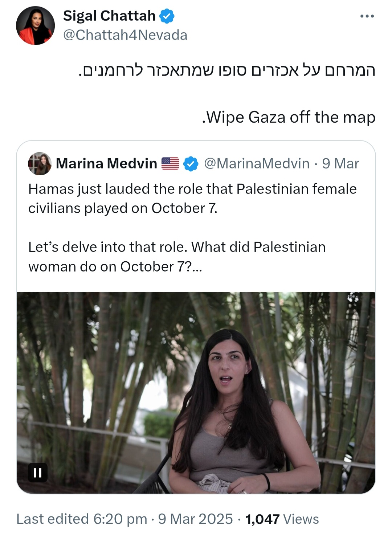Open the 1,047 Views count
This screenshot has height=535, width=392.
pyautogui.click(x=282, y=519)
